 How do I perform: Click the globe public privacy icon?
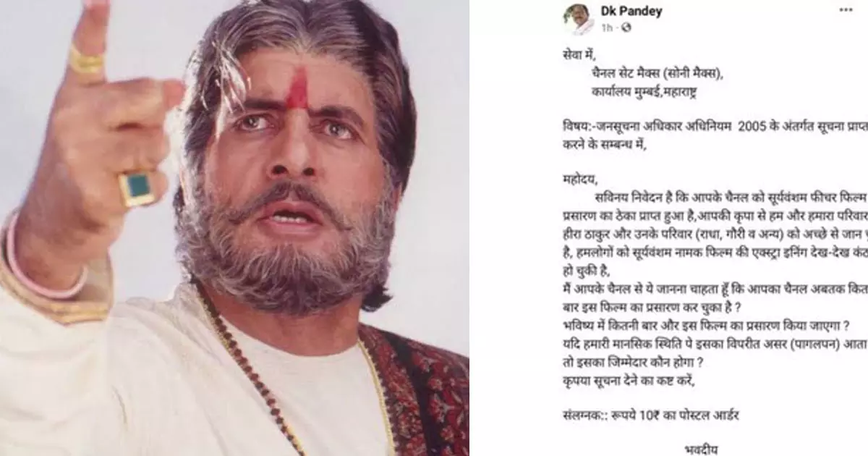click(x=626, y=27)
